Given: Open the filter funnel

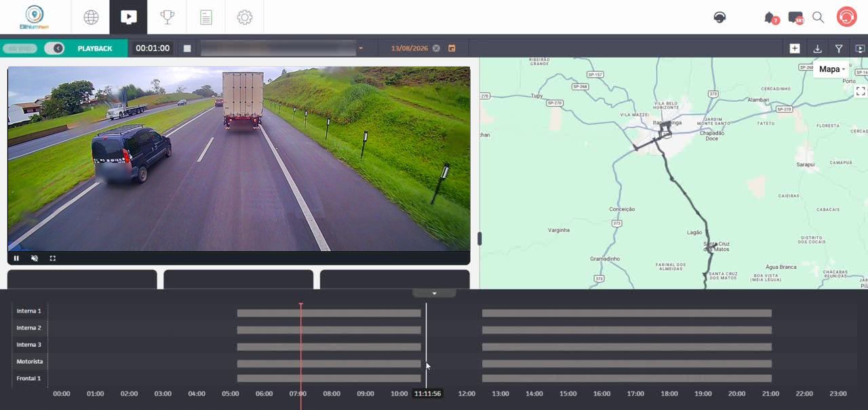Looking at the screenshot, I should pos(839,49).
